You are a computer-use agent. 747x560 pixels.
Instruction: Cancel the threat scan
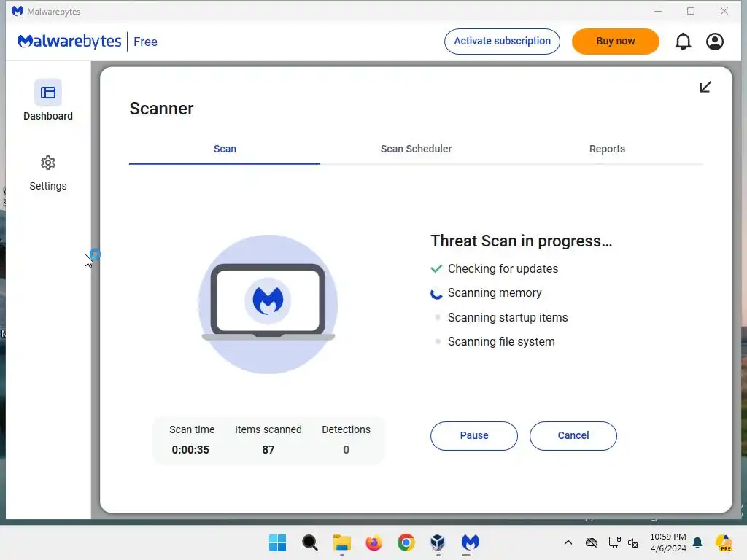click(x=573, y=436)
